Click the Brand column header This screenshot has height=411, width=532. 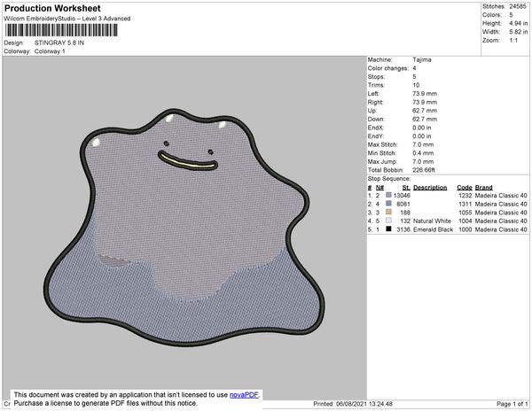(x=483, y=188)
